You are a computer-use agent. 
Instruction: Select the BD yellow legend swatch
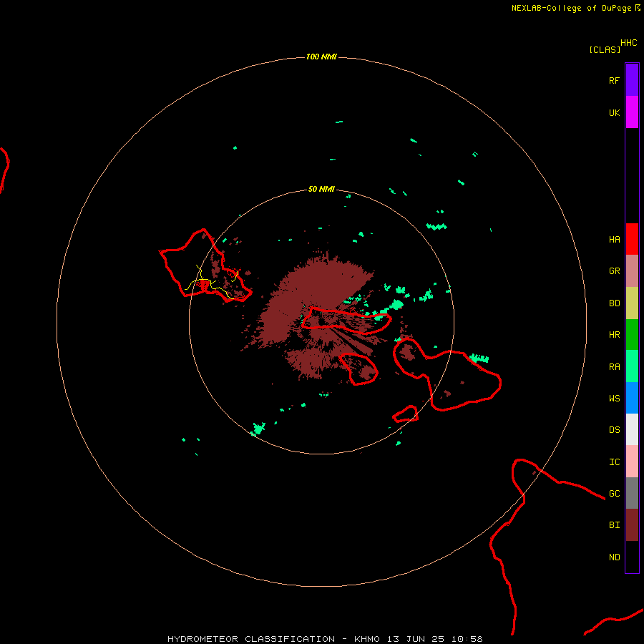pos(632,303)
